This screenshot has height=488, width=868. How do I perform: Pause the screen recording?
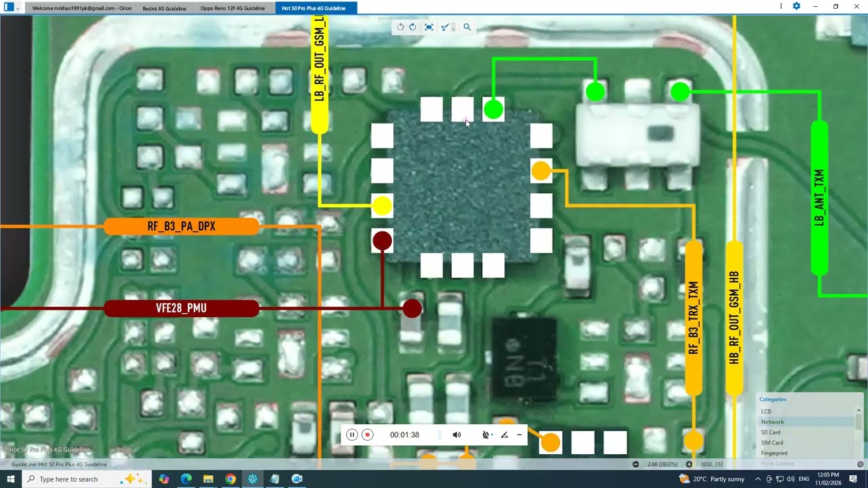point(352,435)
